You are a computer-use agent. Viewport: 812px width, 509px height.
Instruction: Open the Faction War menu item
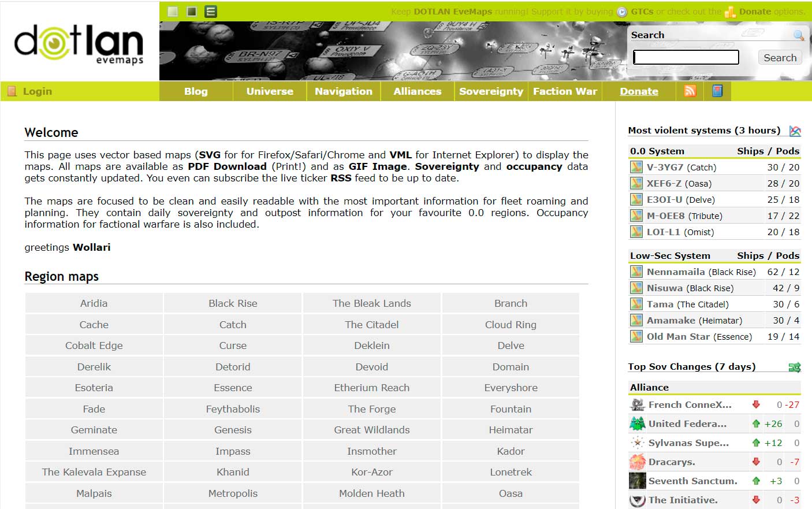[x=565, y=91]
